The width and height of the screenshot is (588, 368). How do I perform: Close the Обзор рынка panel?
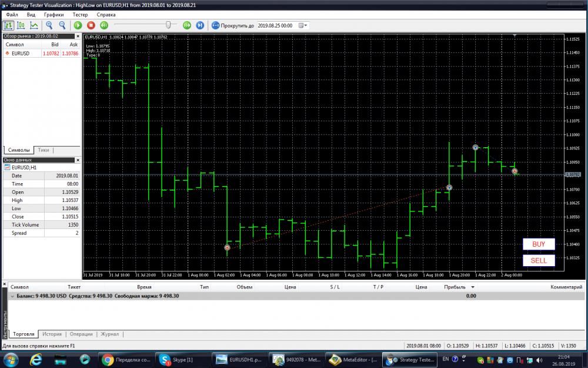tap(78, 37)
